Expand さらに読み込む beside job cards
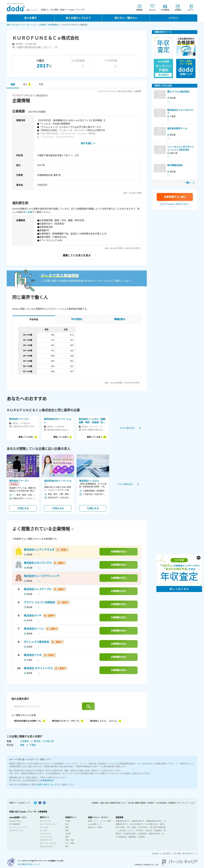 [x=129, y=484]
